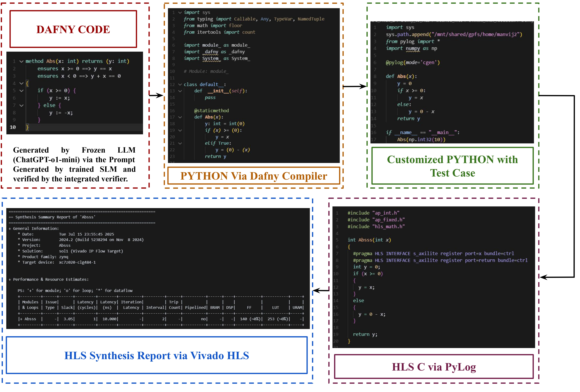The image size is (580, 392).
Task: Click 'HLS Synthesis Report via Vivado HLS' box
Action: point(156,356)
